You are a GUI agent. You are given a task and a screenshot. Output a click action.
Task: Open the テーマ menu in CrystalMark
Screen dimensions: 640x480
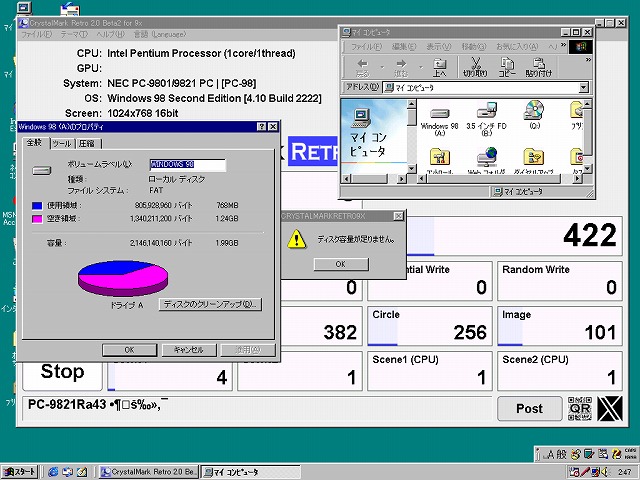tap(74, 35)
